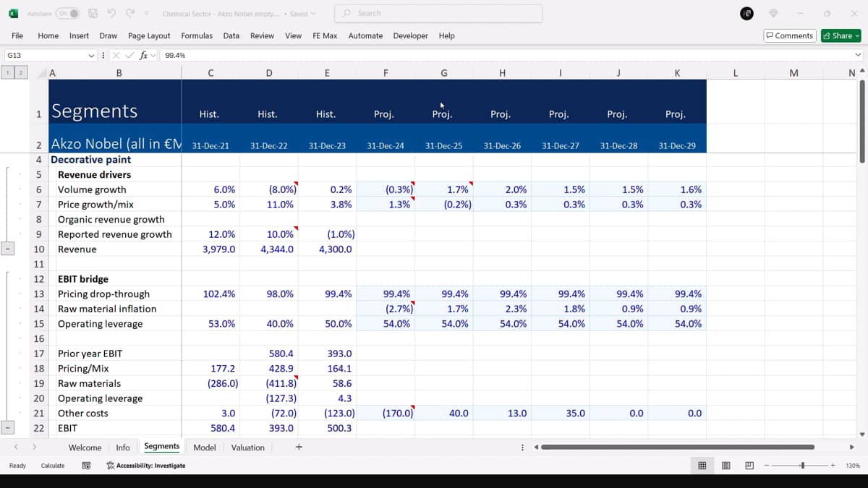
Task: Add a new sheet with plus icon
Action: pos(299,448)
